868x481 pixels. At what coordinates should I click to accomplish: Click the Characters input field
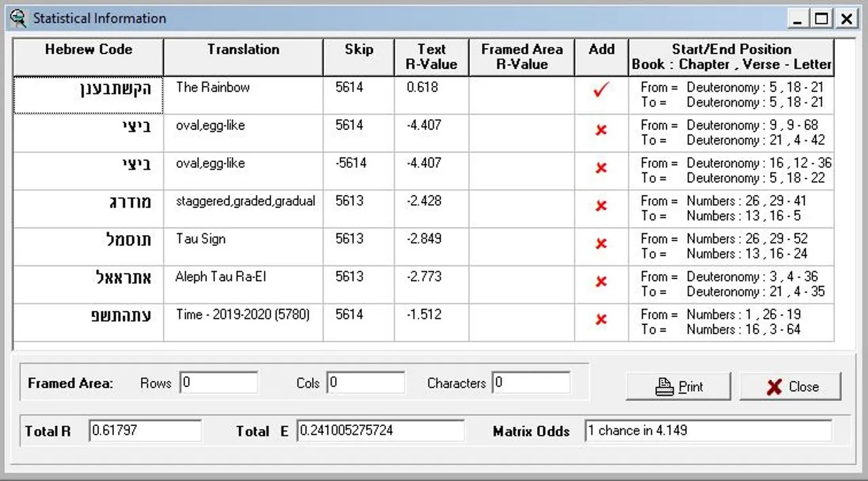coord(531,383)
